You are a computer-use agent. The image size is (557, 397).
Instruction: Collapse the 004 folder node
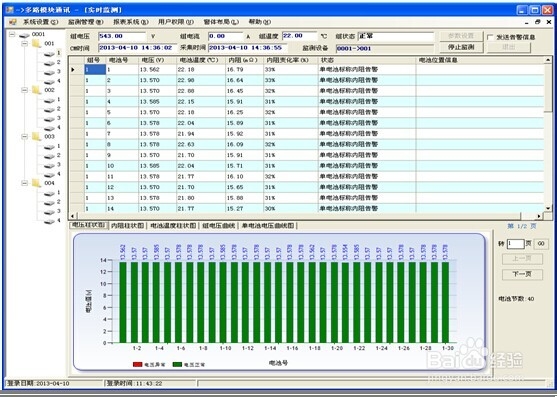(x=25, y=183)
